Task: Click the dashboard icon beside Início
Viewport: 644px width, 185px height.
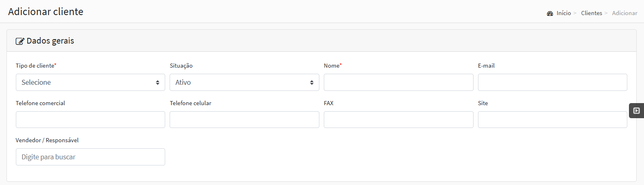Action: [x=550, y=13]
